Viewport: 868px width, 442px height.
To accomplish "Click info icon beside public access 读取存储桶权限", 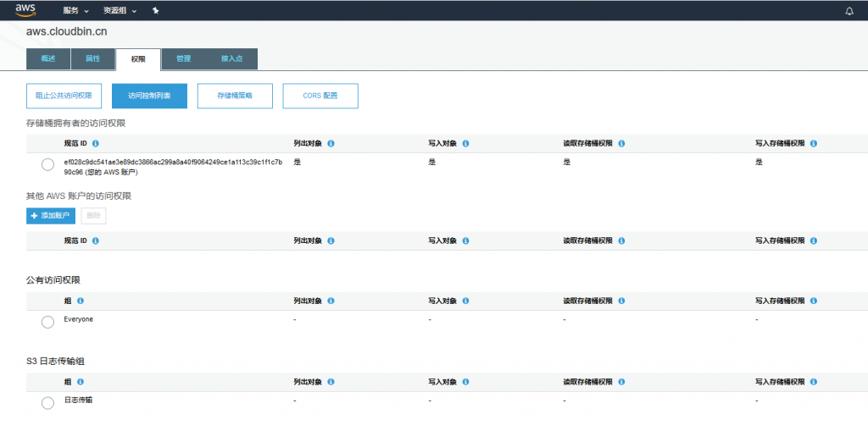I will pos(621,301).
